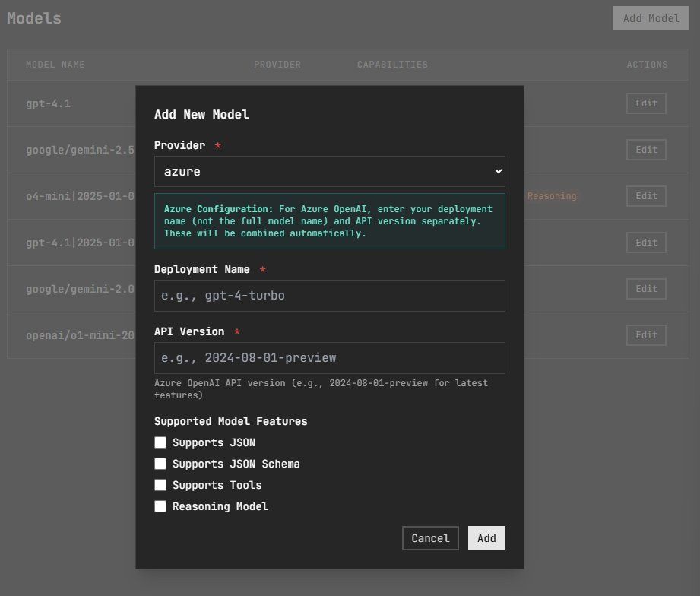Edit the google/gemini-2.5 model row
This screenshot has width=700, height=596.
[x=646, y=150]
